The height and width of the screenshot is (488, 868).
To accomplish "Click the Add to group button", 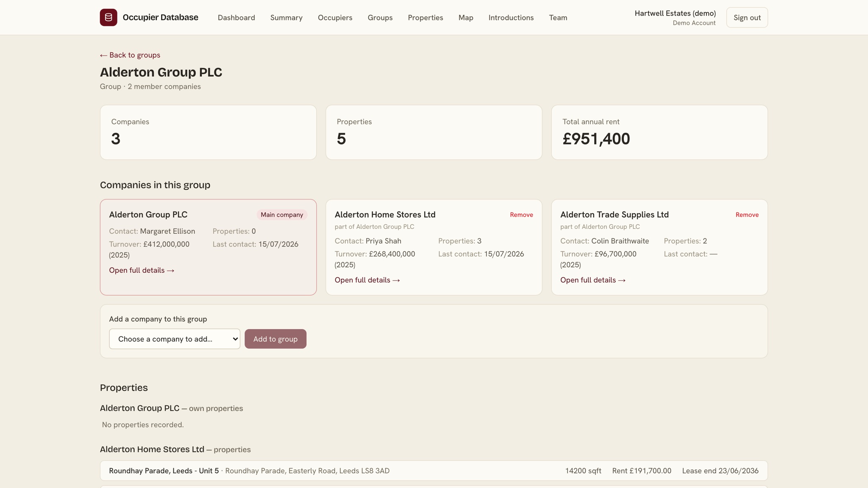I will coord(275,339).
